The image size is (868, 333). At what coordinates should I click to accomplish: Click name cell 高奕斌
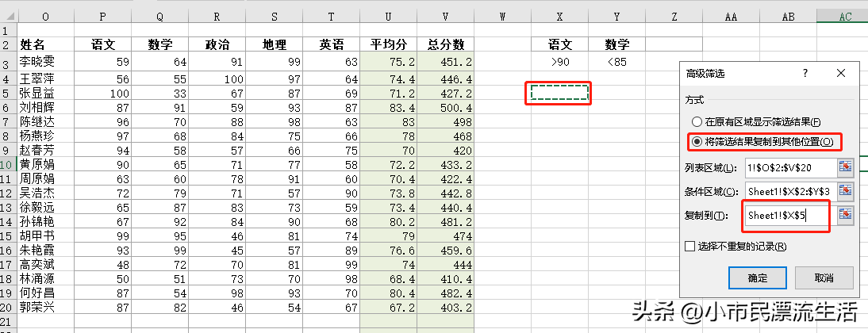point(45,264)
